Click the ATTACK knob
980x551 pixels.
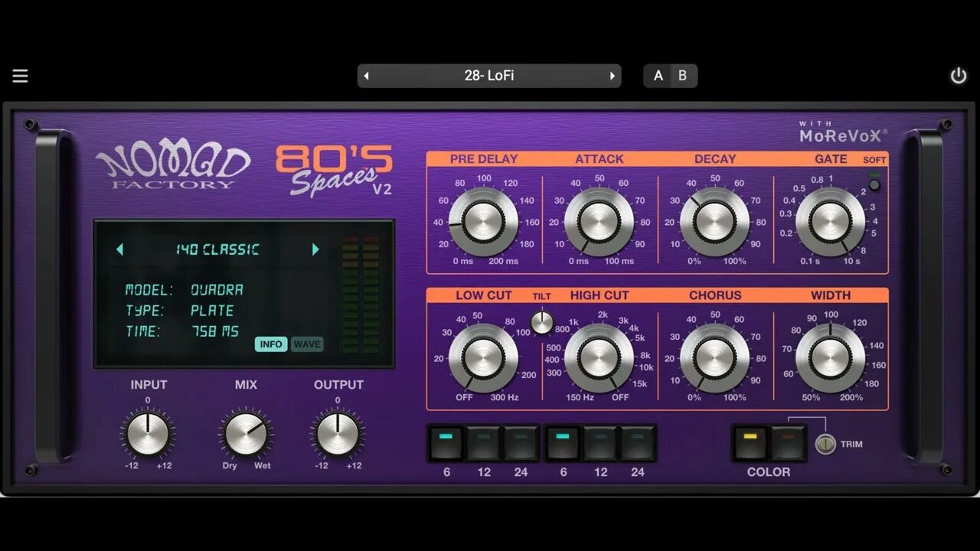[599, 222]
